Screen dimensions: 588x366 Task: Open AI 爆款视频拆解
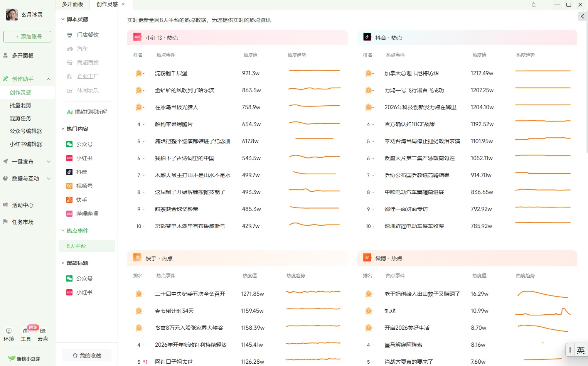87,112
